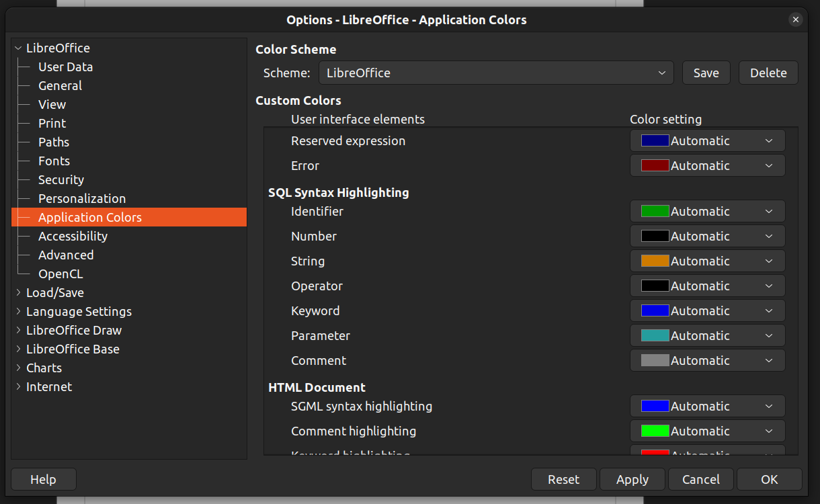Open Comment color dropdown
This screenshot has height=504, width=820.
coord(707,361)
